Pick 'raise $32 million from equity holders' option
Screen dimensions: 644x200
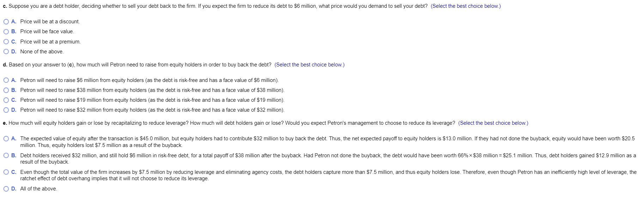(x=6, y=110)
